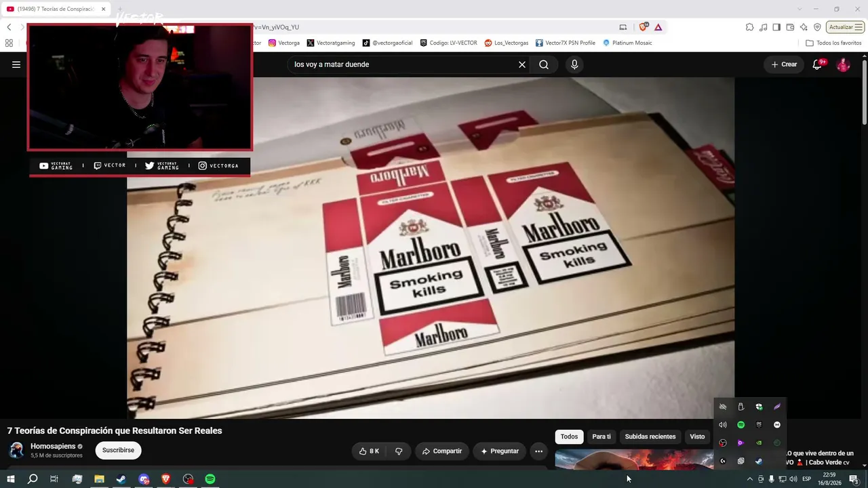Open the Codigo: LV-VECTOR bookmark
This screenshot has width=868, height=488.
click(448, 43)
